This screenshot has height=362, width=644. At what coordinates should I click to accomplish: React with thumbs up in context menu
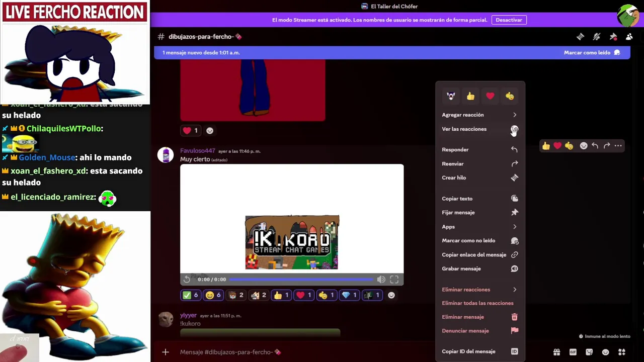point(470,96)
